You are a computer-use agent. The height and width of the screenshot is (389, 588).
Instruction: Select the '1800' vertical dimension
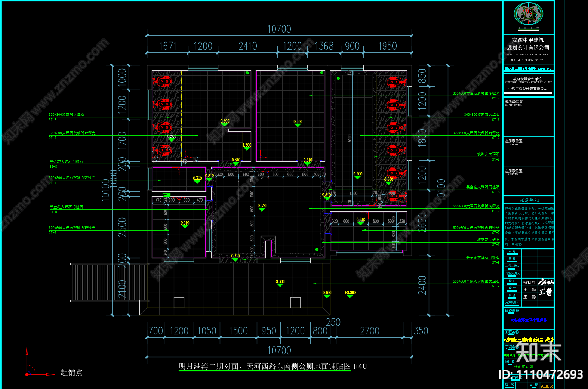point(422,138)
